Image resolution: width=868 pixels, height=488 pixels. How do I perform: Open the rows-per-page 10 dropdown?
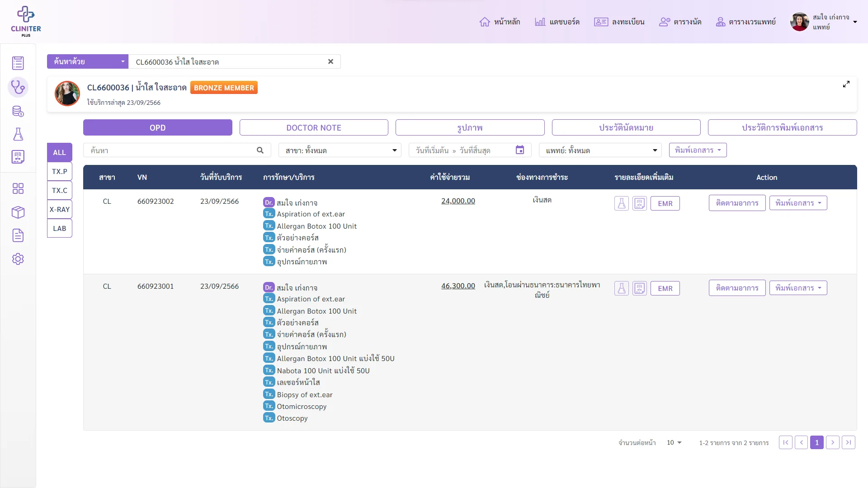click(674, 443)
